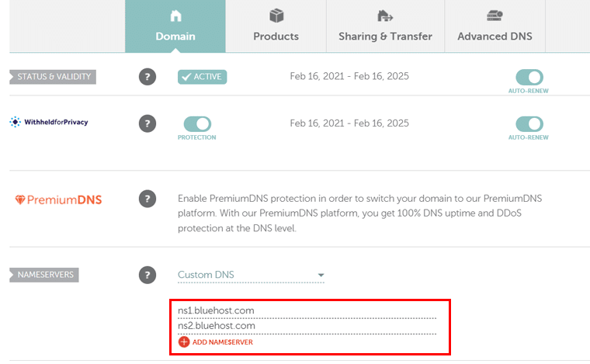Toggle domain Auto-Renew switch in Status row
Screen dimensions: 590x364
(529, 78)
